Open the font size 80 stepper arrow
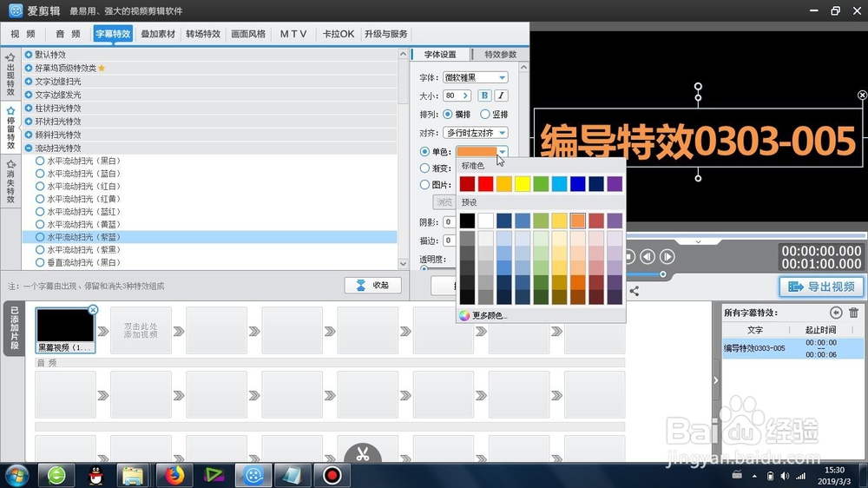Image resolution: width=868 pixels, height=488 pixels. coord(465,96)
